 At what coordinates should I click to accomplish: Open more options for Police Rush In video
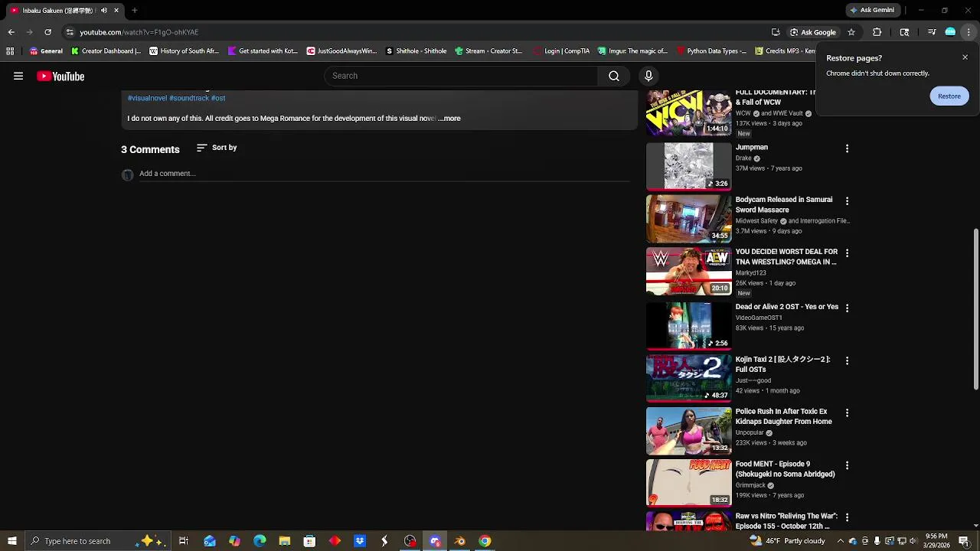(847, 413)
